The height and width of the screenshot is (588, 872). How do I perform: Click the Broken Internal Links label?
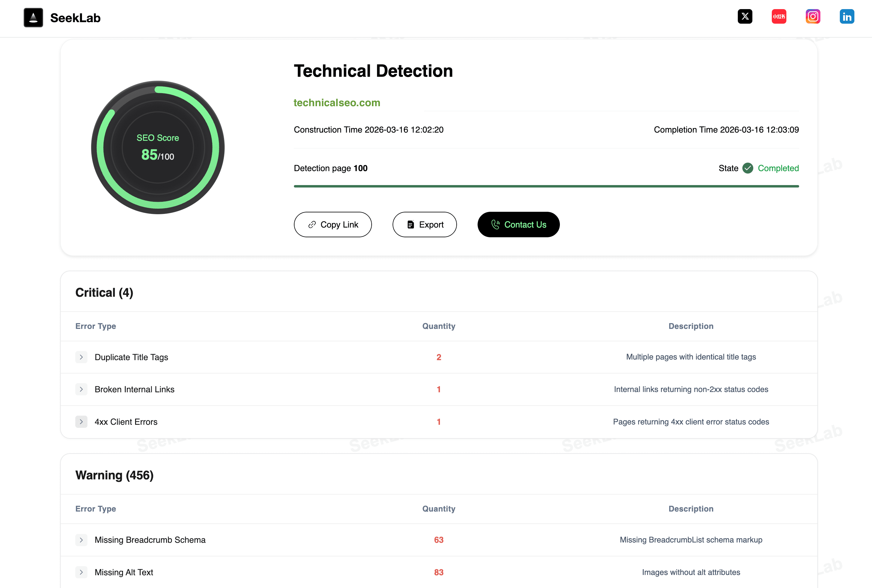(x=134, y=390)
